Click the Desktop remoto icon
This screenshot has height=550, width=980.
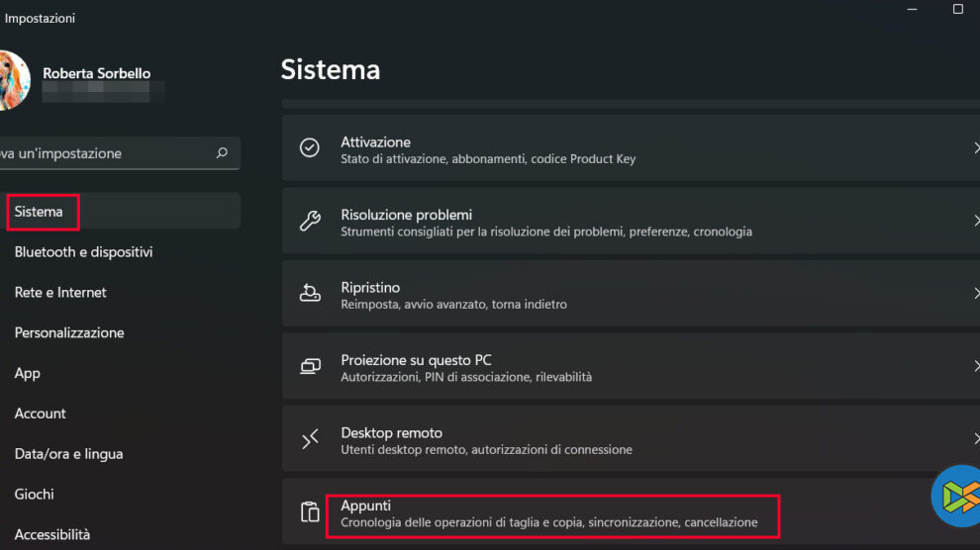pos(310,439)
